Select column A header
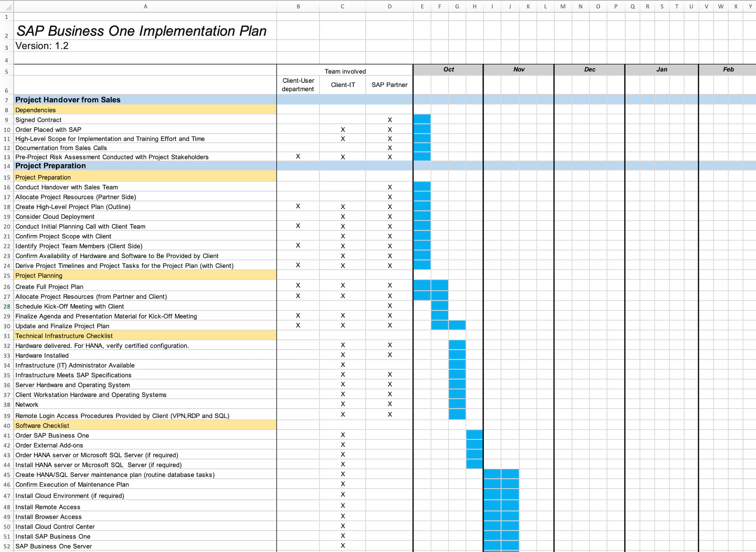 (146, 6)
